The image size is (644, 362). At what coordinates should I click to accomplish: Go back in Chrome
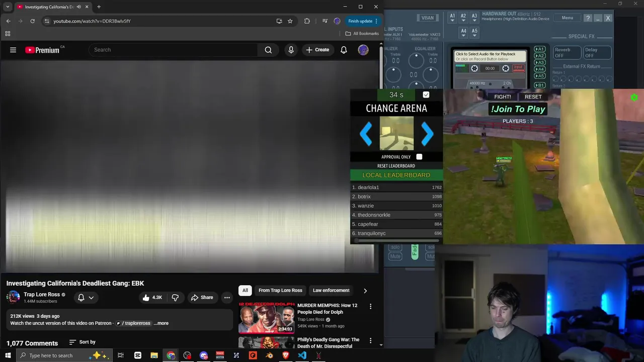(x=8, y=21)
